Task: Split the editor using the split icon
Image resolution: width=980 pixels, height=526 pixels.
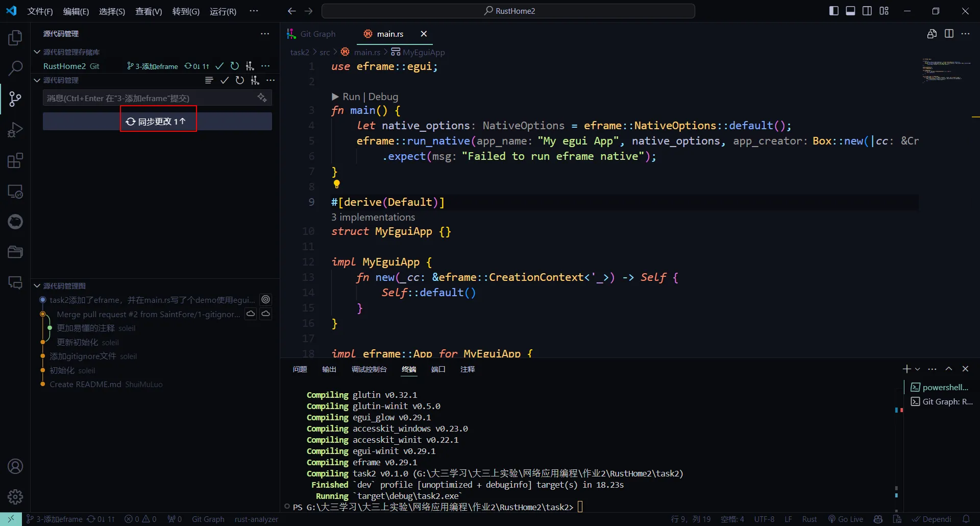Action: click(x=950, y=34)
